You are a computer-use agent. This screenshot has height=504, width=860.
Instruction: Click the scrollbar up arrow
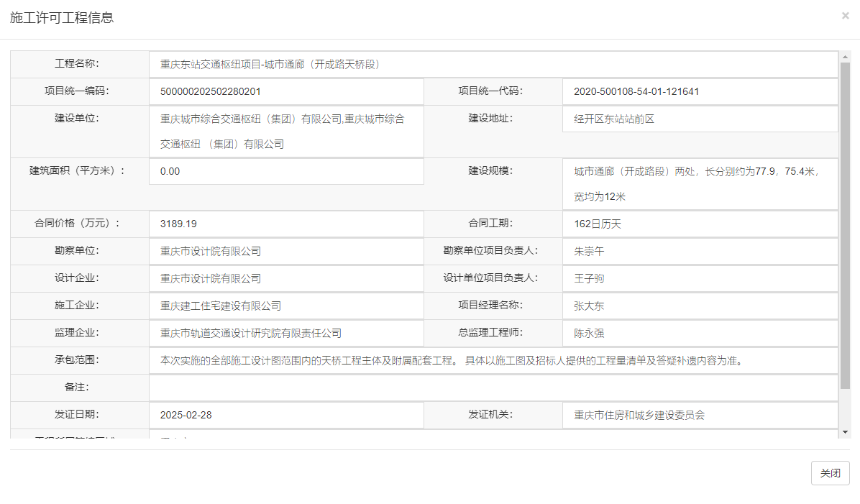[x=845, y=56]
